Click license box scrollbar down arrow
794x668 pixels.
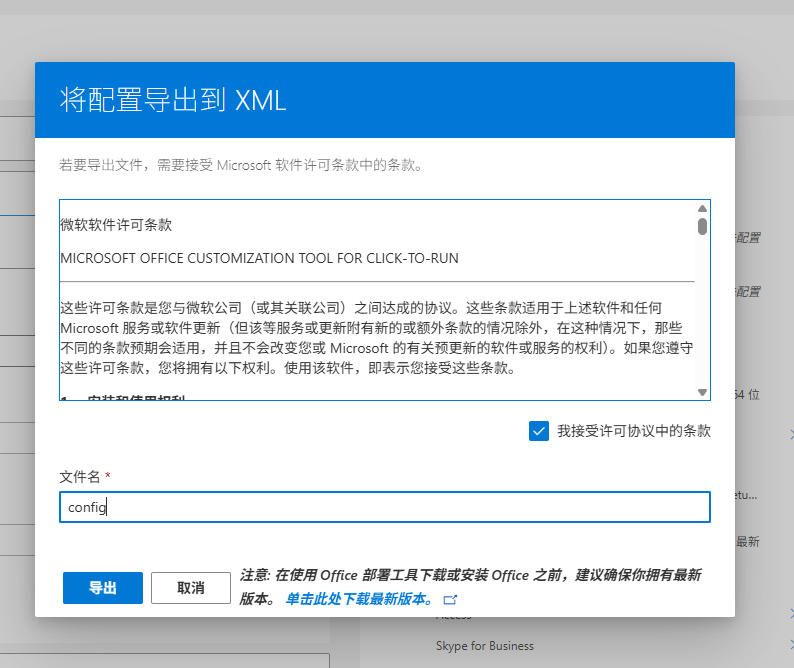pos(702,392)
